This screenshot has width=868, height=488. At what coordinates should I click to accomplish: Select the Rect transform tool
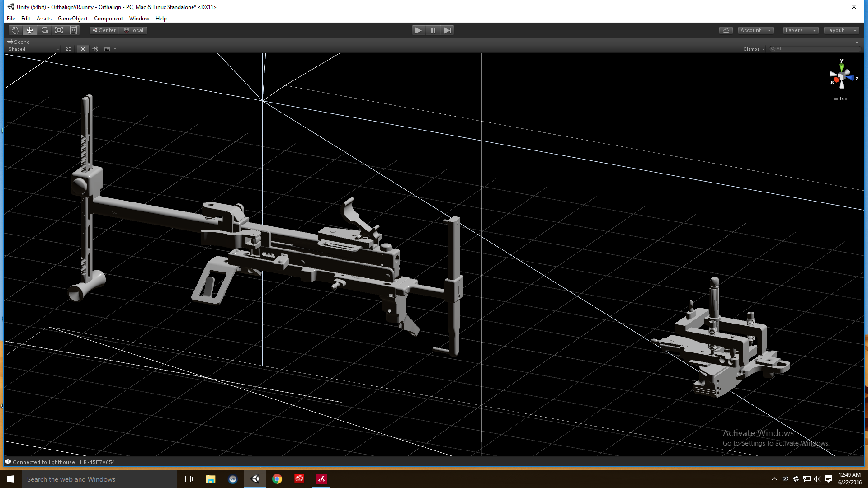point(73,30)
